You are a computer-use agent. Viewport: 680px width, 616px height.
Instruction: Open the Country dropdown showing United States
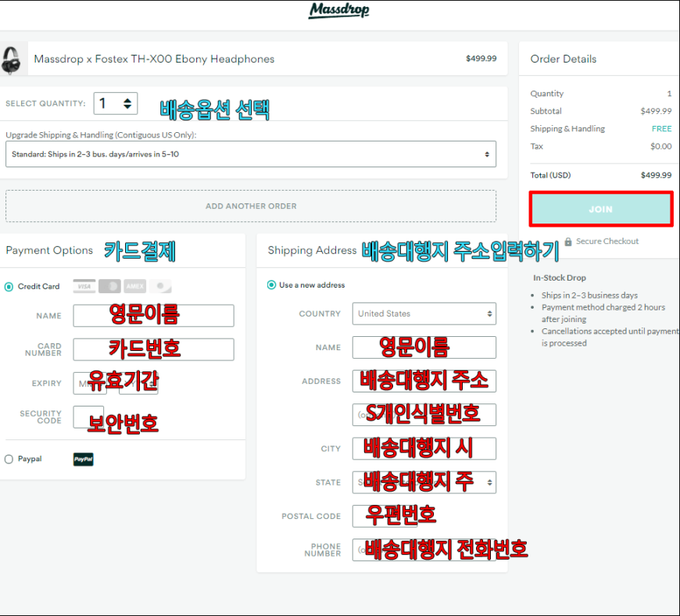[x=424, y=313]
